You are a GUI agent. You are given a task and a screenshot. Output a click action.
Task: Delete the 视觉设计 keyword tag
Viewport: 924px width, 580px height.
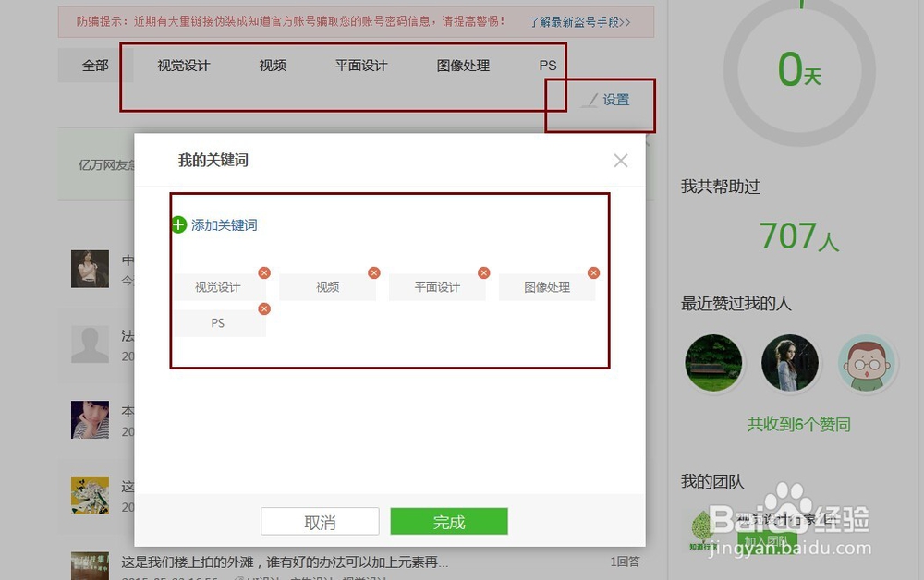click(264, 272)
